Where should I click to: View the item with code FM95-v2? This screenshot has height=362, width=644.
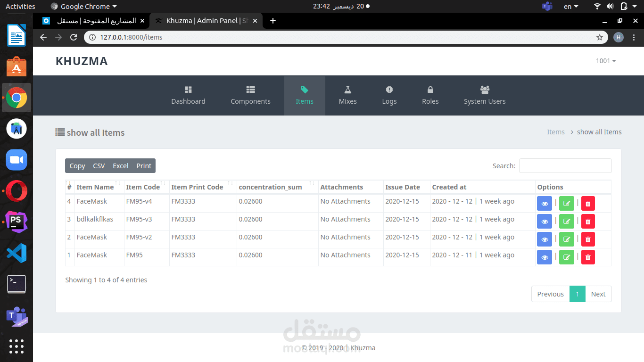[545, 239]
